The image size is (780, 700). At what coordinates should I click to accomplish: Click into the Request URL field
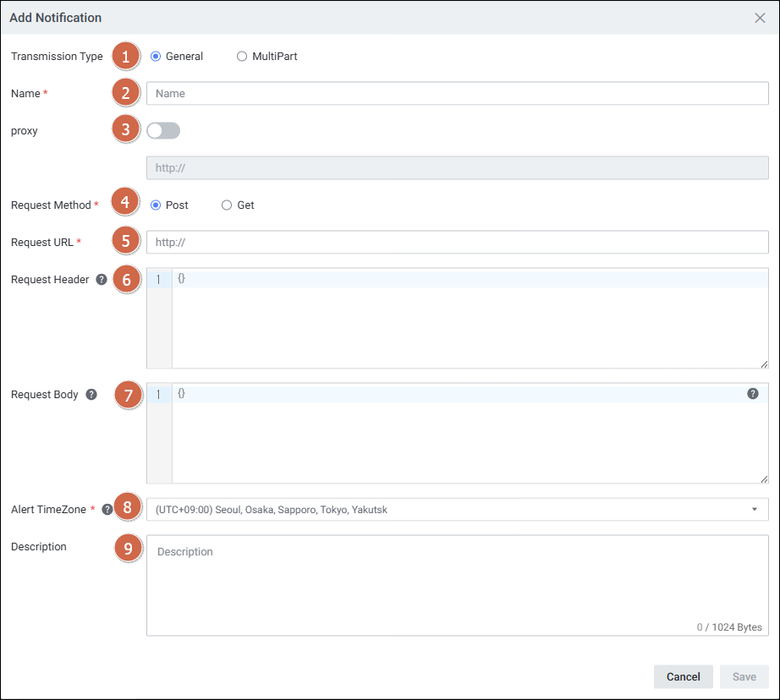click(x=457, y=243)
